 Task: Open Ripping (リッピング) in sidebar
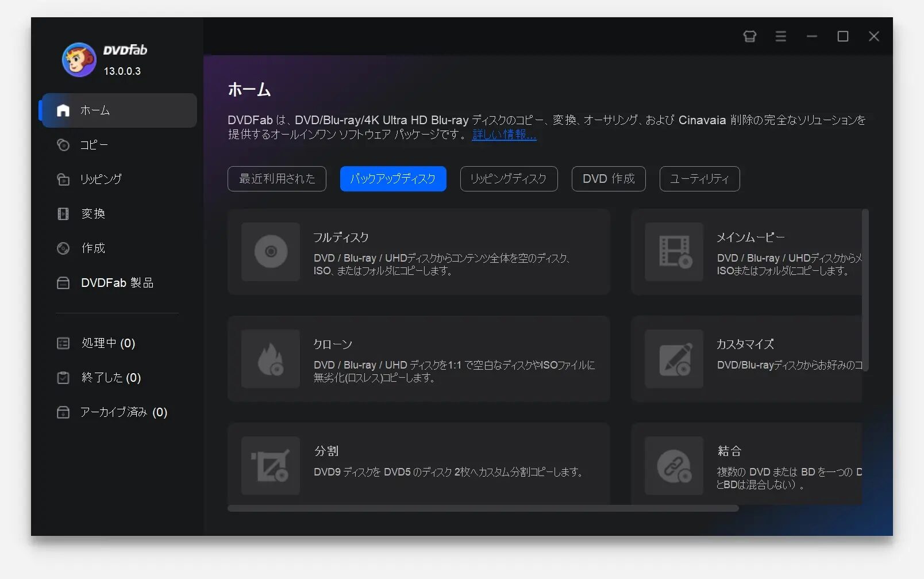[x=101, y=179]
